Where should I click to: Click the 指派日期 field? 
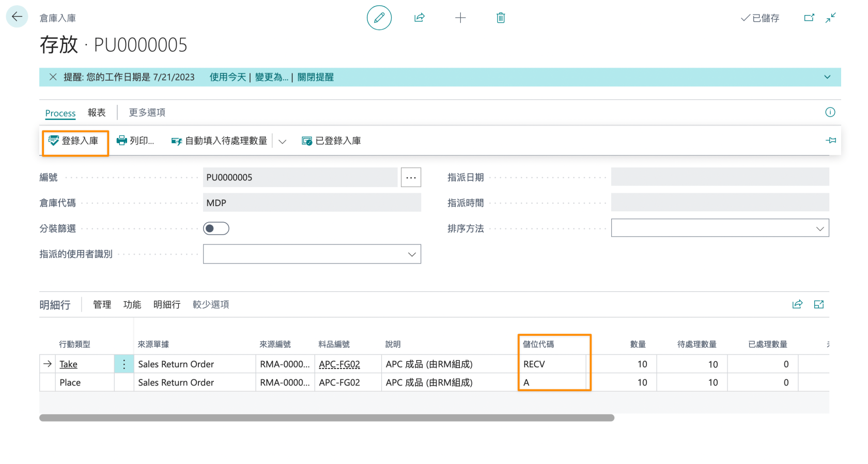(720, 177)
